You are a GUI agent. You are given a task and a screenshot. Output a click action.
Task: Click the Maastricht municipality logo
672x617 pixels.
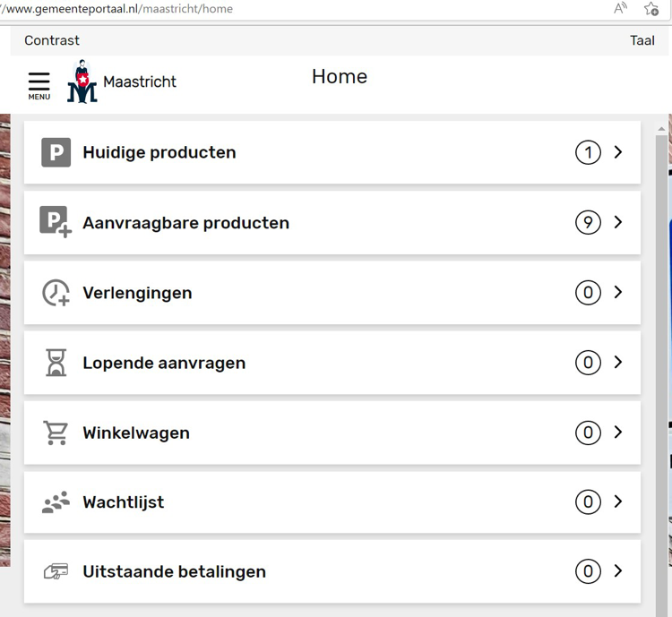pyautogui.click(x=82, y=82)
